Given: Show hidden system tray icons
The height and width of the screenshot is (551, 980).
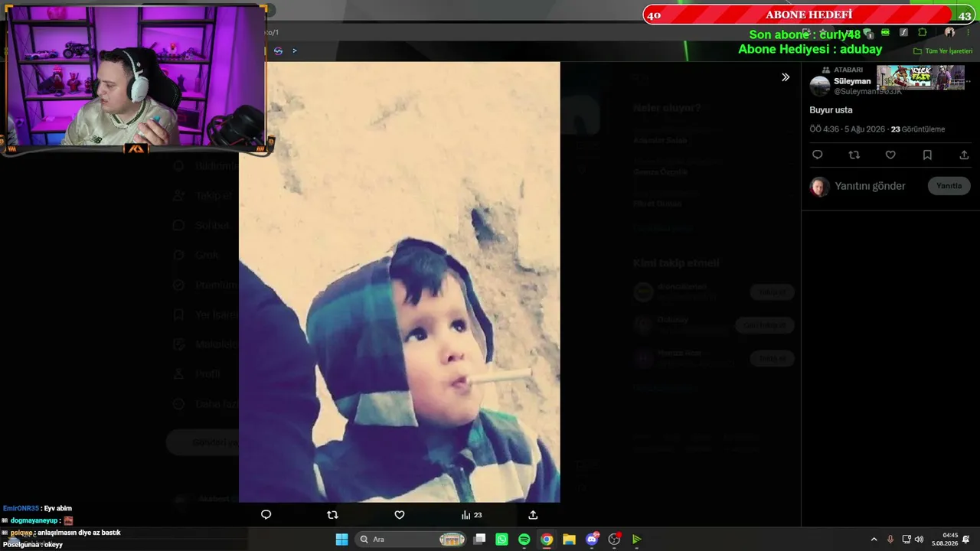Looking at the screenshot, I should tap(874, 540).
